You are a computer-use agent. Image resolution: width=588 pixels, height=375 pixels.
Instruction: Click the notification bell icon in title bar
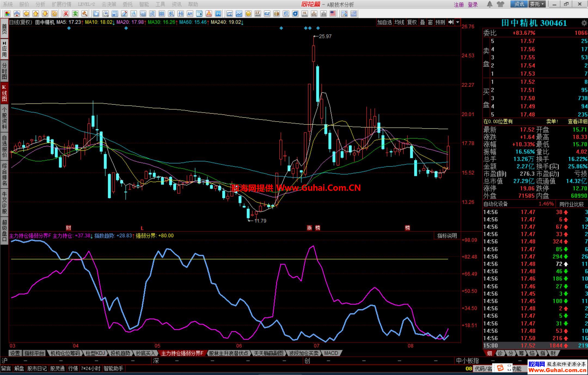pos(489,4)
